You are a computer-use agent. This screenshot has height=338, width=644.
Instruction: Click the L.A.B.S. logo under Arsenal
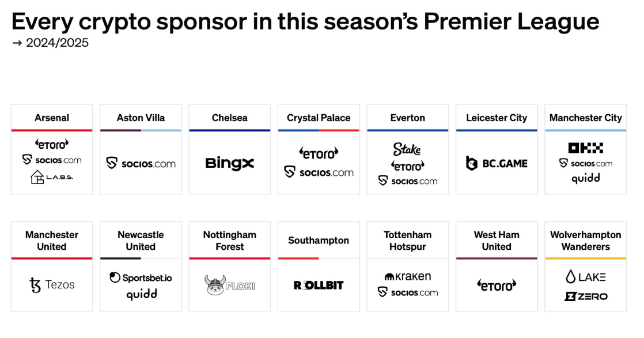(52, 177)
